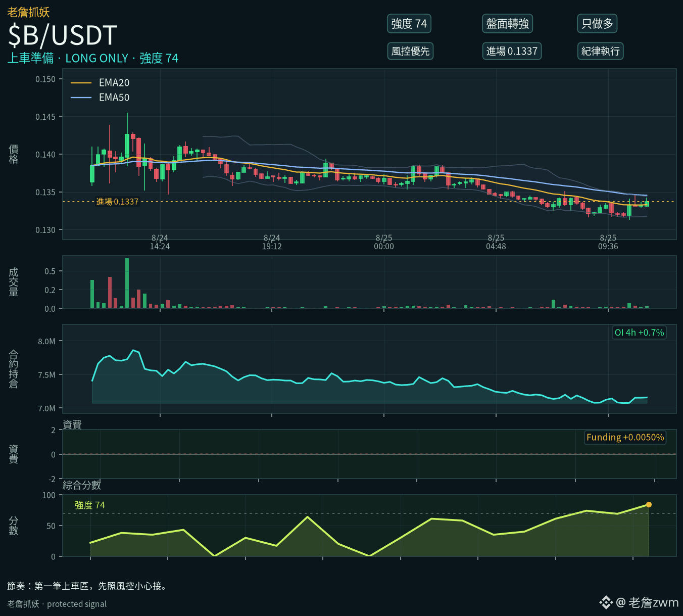Click the 0.2 volume axis tick
Image resolution: width=683 pixels, height=616 pixels.
pyautogui.click(x=50, y=290)
